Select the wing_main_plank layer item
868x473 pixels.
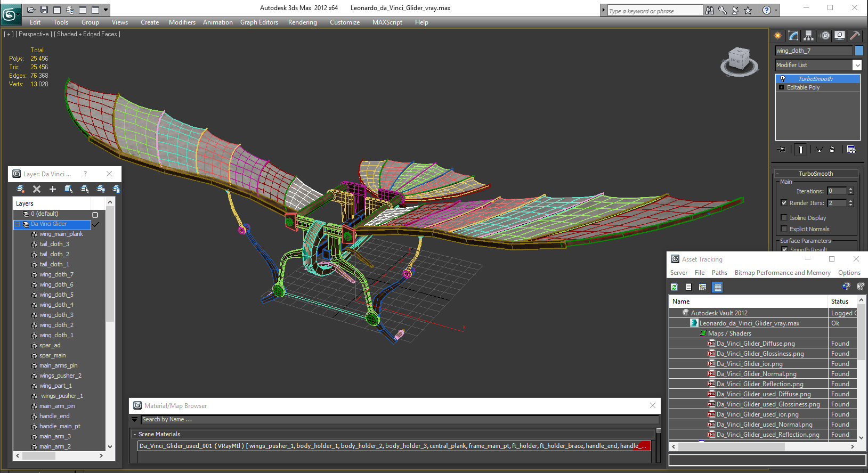(61, 234)
